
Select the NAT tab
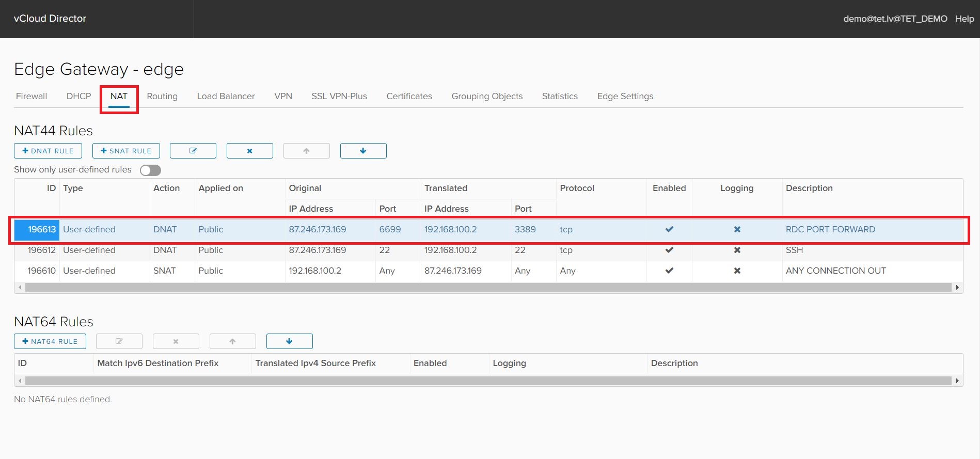pyautogui.click(x=119, y=96)
